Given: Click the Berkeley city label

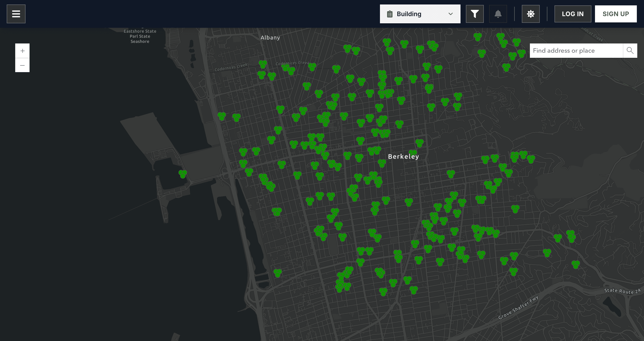Looking at the screenshot, I should (403, 156).
